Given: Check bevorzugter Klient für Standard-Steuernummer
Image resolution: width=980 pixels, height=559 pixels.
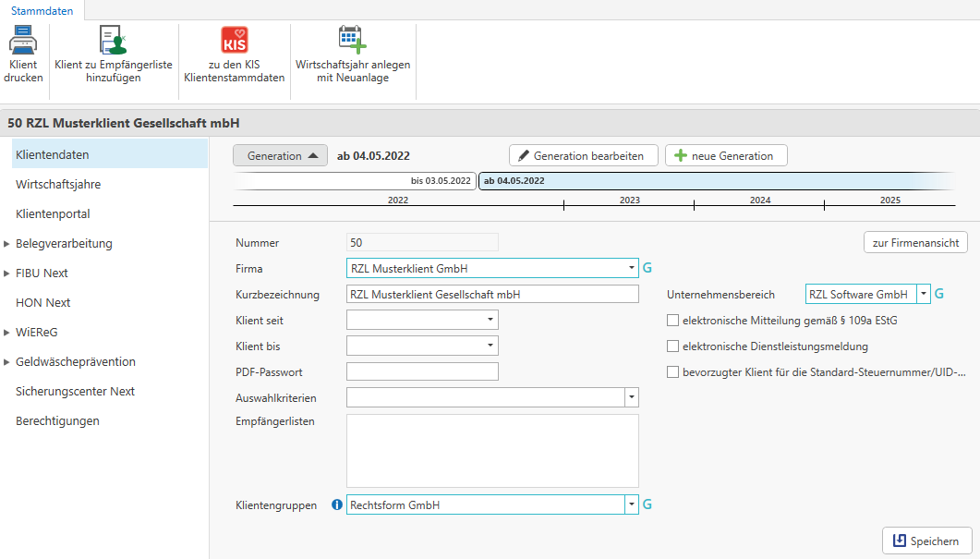Looking at the screenshot, I should (x=672, y=372).
